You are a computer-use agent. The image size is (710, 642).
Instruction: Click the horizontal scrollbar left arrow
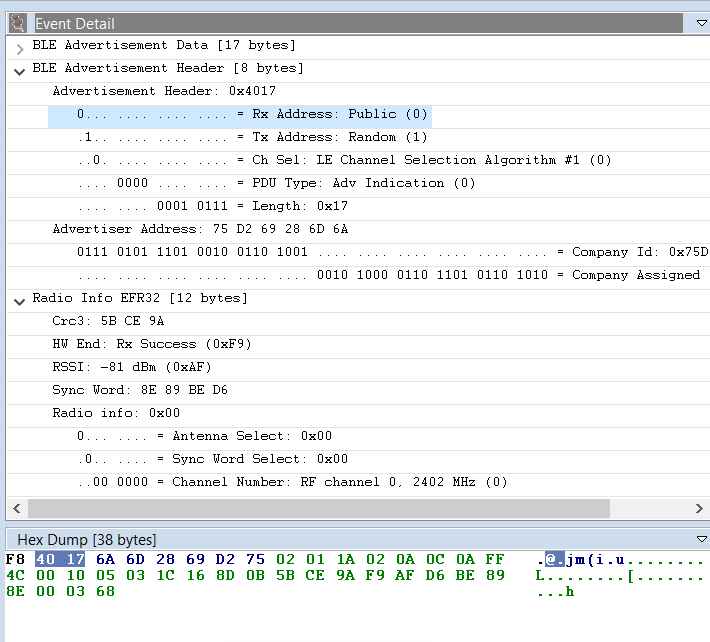[14, 508]
